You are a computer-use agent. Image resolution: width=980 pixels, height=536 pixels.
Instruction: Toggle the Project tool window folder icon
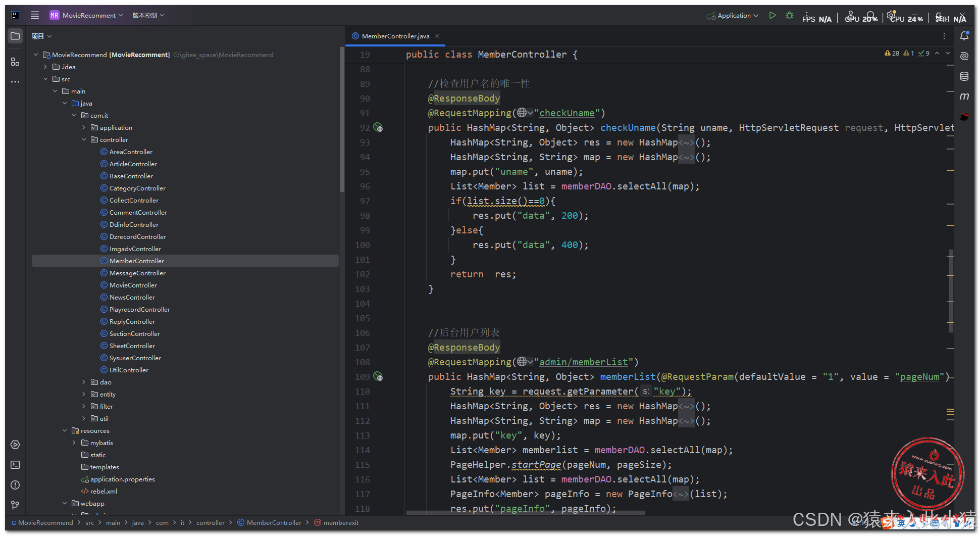(15, 36)
